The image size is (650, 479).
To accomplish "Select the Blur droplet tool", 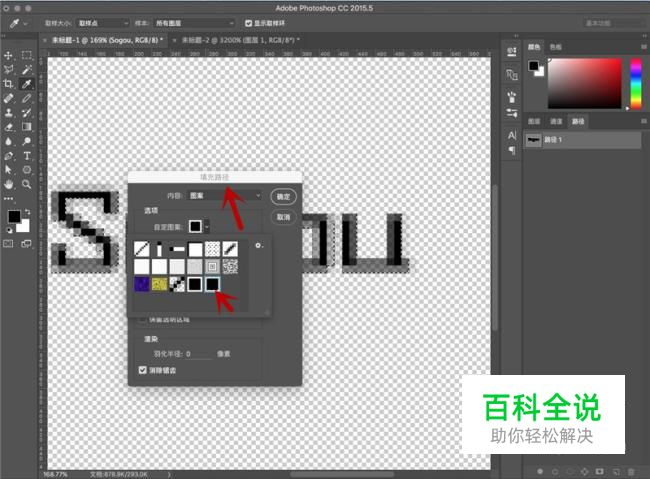I will coord(8,141).
